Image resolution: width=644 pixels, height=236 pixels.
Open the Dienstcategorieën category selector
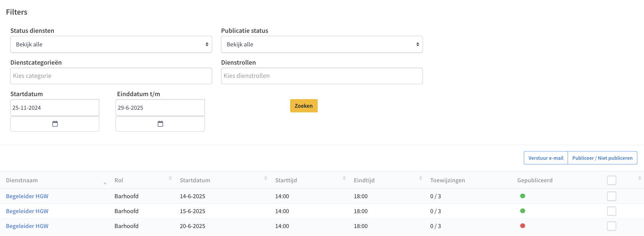pyautogui.click(x=111, y=76)
